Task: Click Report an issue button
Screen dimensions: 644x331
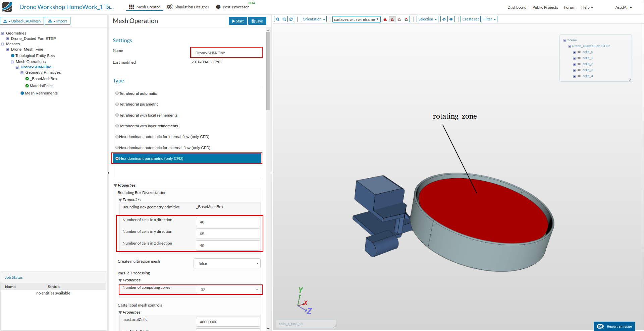Action: (614, 326)
